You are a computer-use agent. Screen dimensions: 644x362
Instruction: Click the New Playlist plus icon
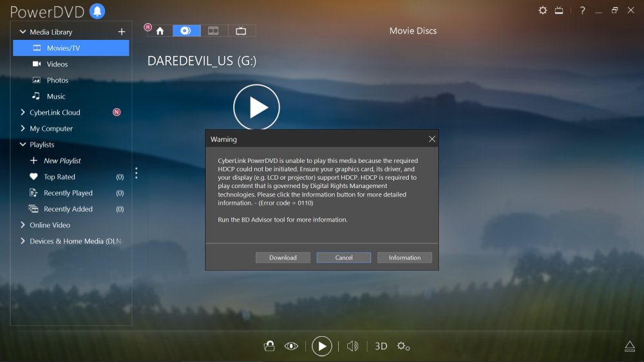[x=33, y=160]
